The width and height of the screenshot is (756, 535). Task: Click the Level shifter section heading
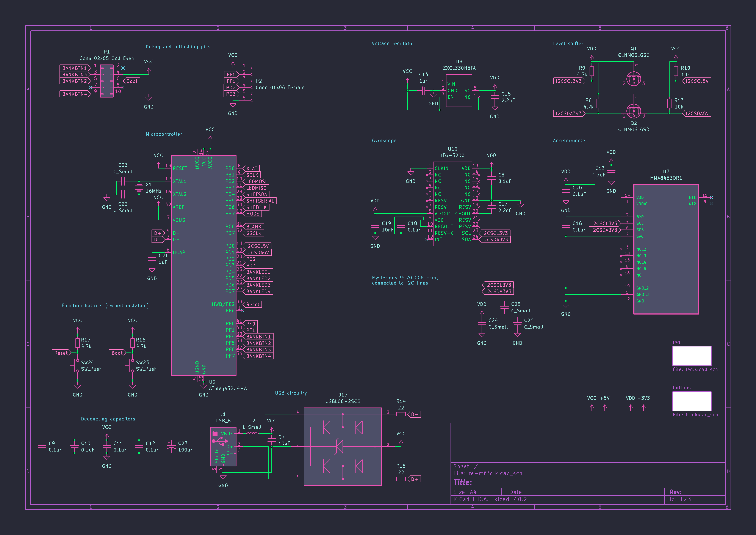point(568,44)
